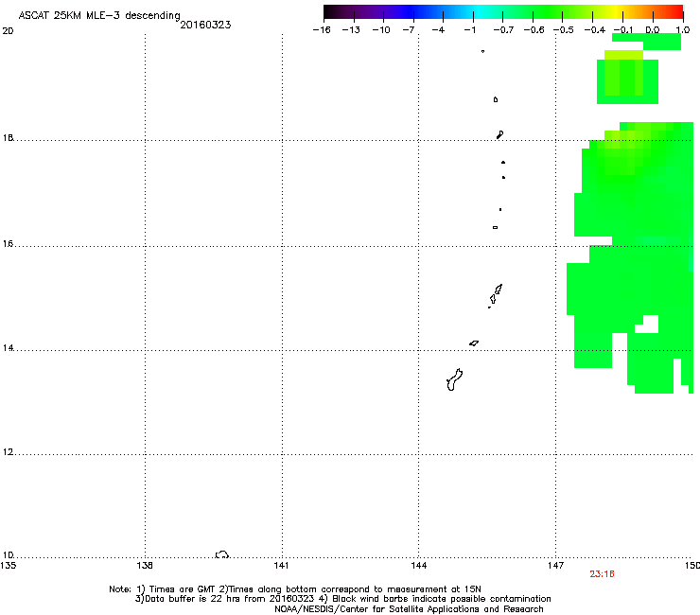Click the color scale value '-0.5'
Screen dimensions: 700x615
[564, 30]
